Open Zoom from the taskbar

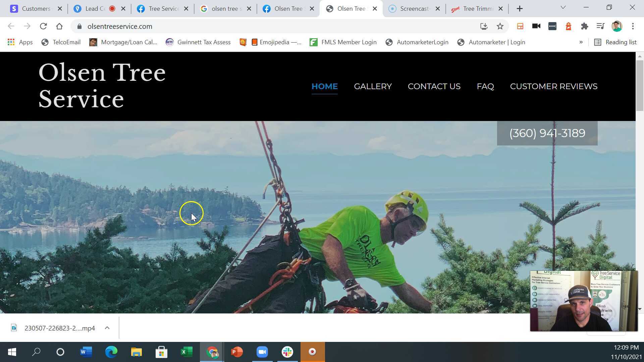click(x=262, y=352)
